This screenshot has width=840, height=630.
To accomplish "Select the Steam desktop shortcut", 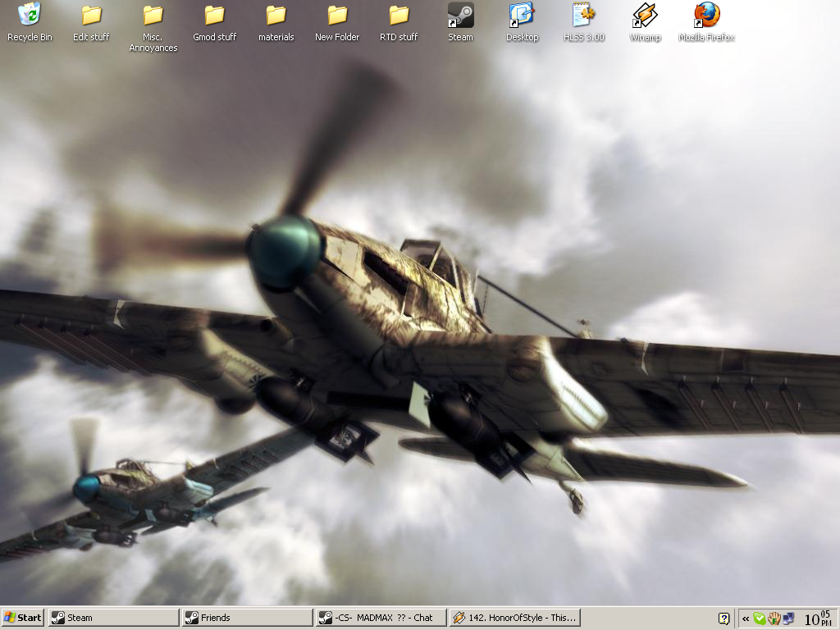I will (460, 16).
